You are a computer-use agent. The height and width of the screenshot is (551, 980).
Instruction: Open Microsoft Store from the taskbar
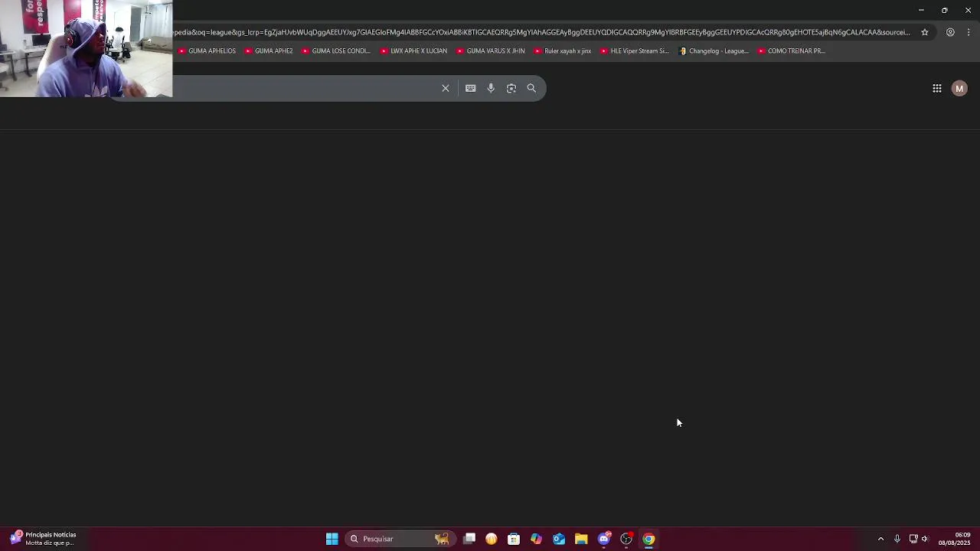point(514,539)
